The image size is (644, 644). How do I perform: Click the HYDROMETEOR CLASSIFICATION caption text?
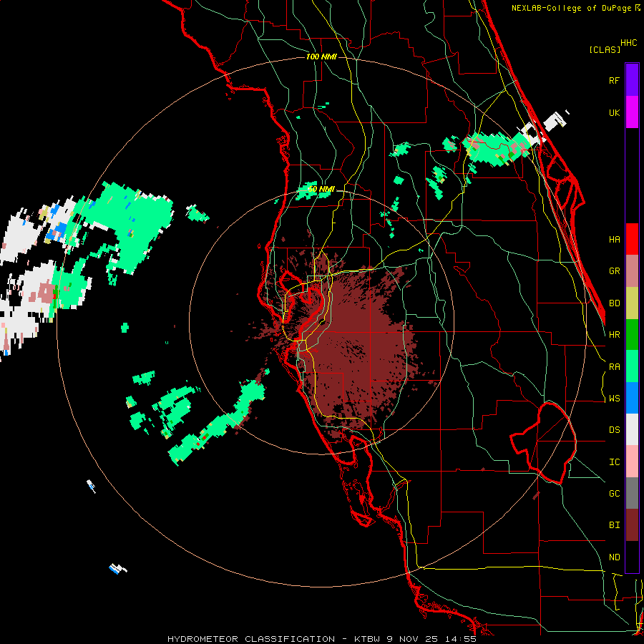click(250, 639)
